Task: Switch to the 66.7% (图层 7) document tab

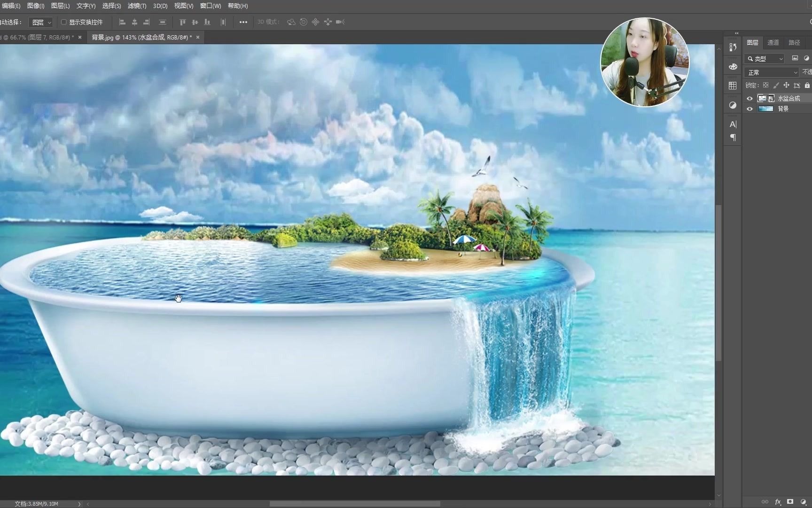Action: click(38, 37)
